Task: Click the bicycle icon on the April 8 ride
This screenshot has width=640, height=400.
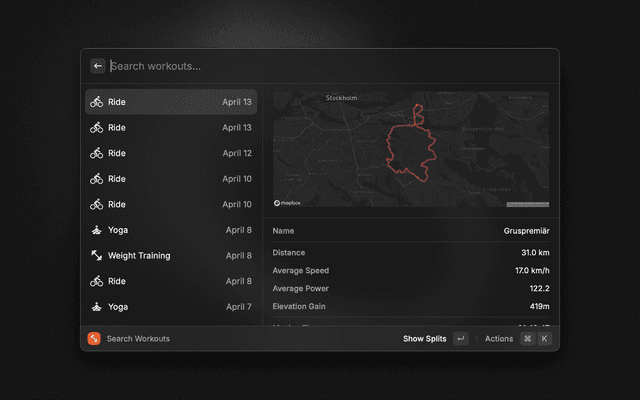Action: pos(96,281)
